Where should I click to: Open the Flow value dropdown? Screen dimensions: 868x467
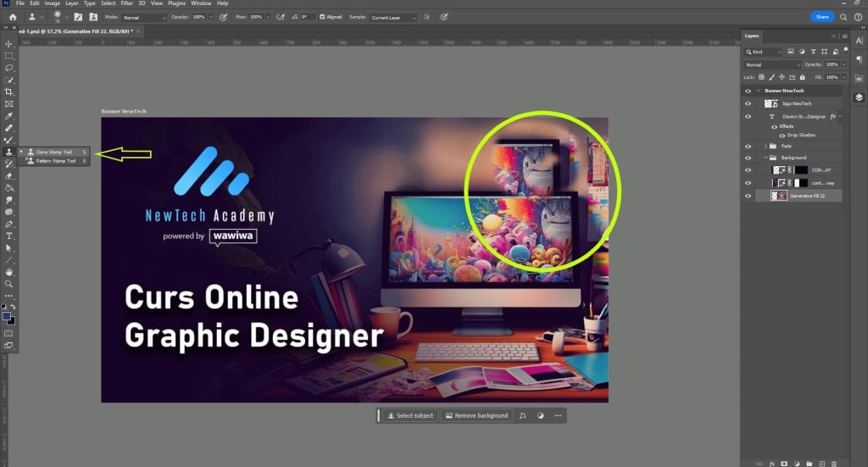click(268, 17)
